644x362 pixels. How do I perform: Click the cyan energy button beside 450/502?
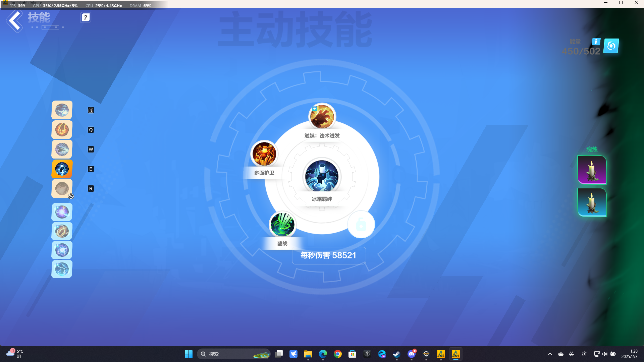tap(611, 46)
